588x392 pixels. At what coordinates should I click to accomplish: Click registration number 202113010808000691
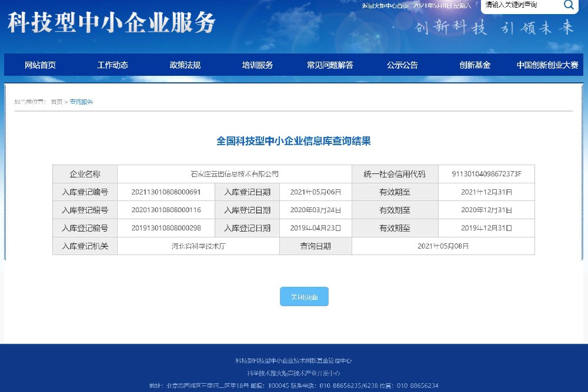click(x=166, y=192)
